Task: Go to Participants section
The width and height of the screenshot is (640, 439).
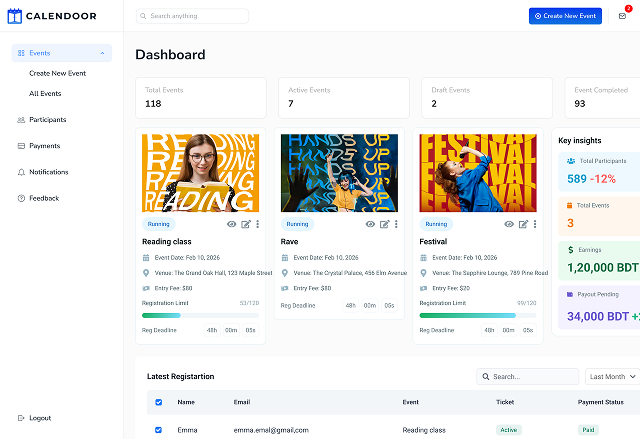Action: [x=48, y=120]
